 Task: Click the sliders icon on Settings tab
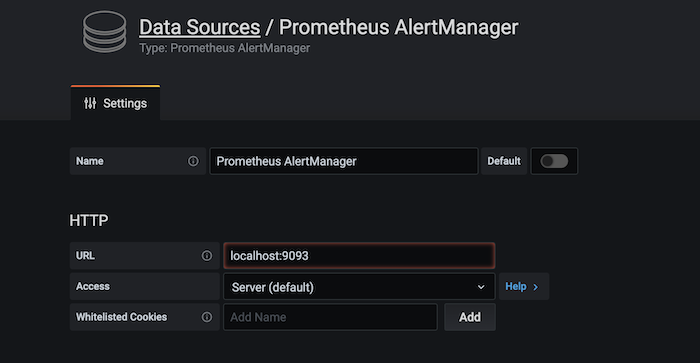[90, 103]
